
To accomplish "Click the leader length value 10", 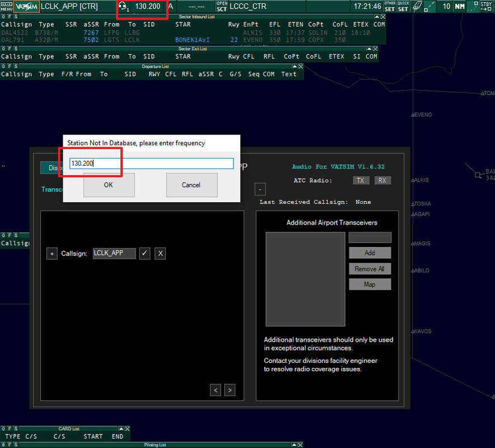I will pos(446,6).
